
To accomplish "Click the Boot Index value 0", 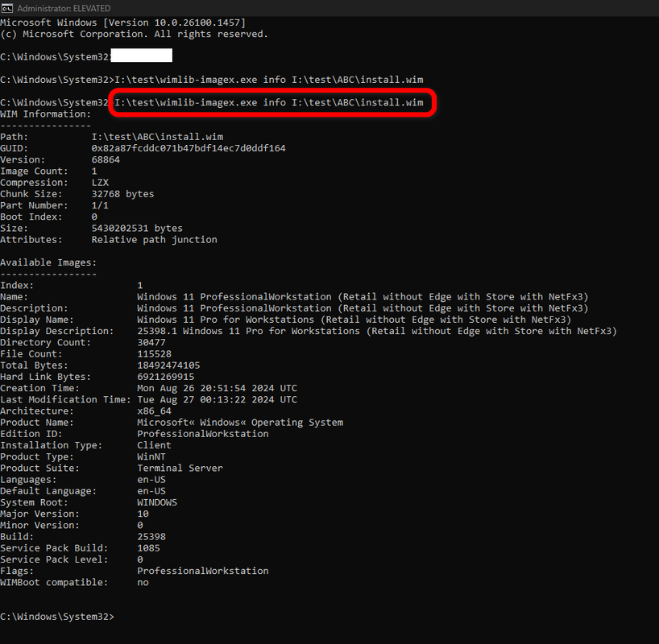I will [x=94, y=217].
